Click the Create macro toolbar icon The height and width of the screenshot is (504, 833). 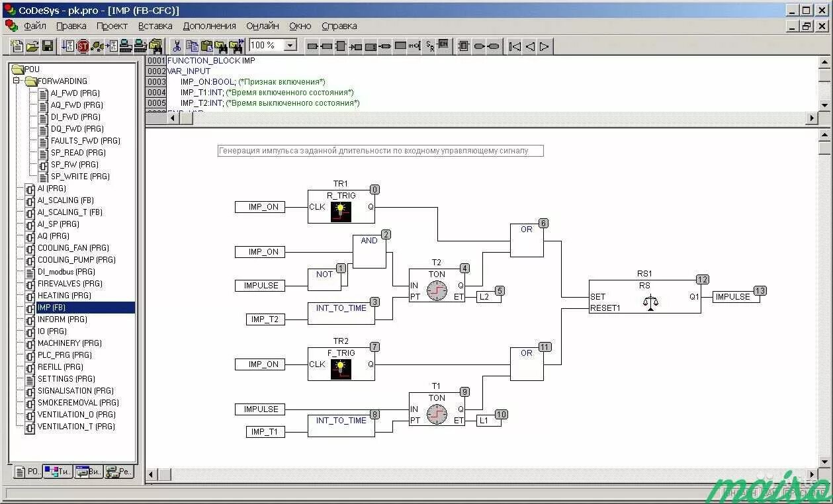point(464,46)
